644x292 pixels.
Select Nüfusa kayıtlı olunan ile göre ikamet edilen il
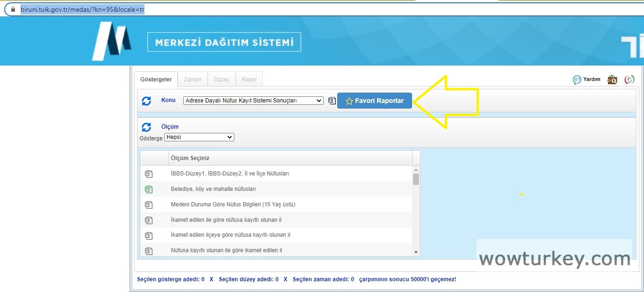(x=226, y=250)
